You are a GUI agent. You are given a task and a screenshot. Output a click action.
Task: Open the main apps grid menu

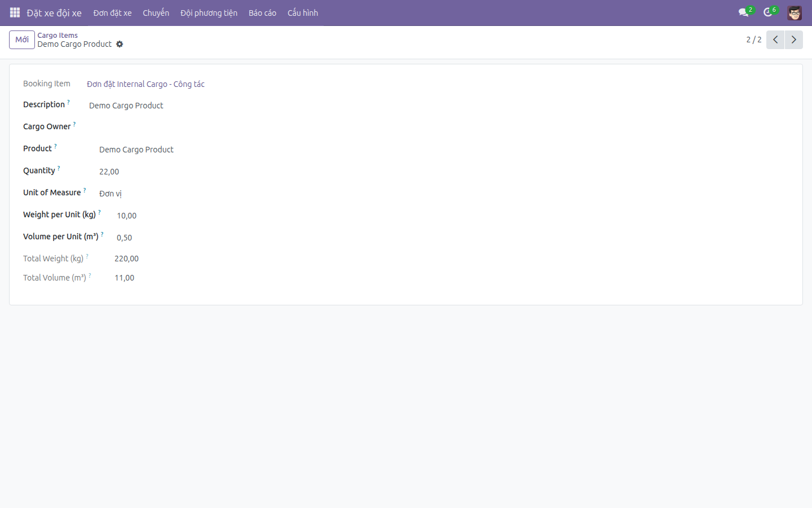15,12
